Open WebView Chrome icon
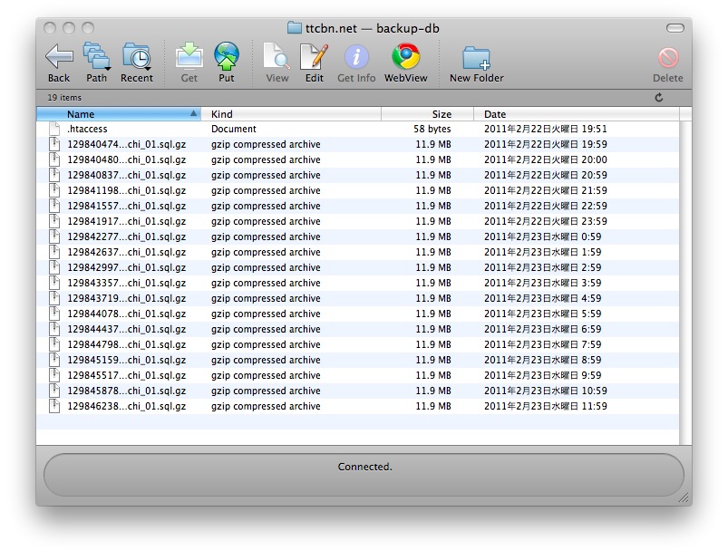The width and height of the screenshot is (728, 560). pyautogui.click(x=405, y=57)
